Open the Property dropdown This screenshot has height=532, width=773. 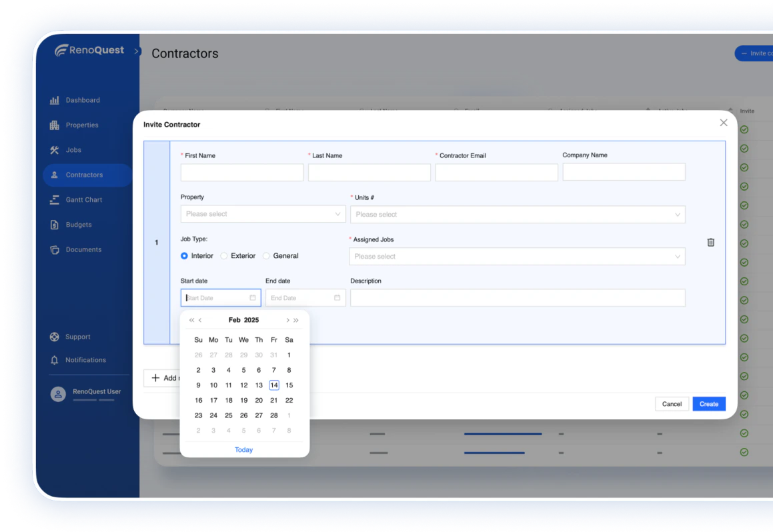[x=263, y=214]
